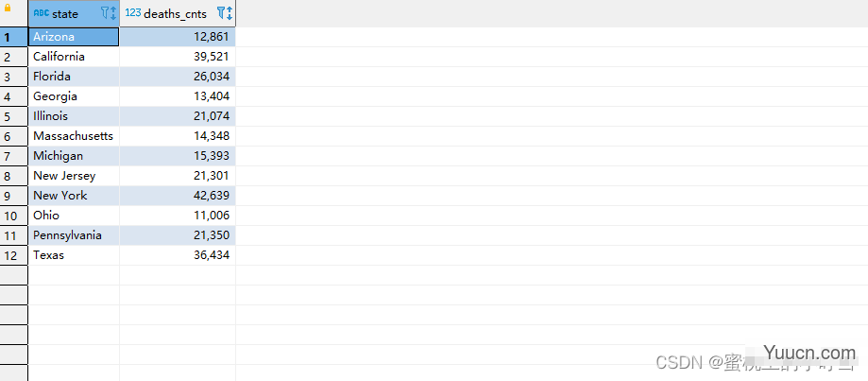Select the state column header

point(74,13)
